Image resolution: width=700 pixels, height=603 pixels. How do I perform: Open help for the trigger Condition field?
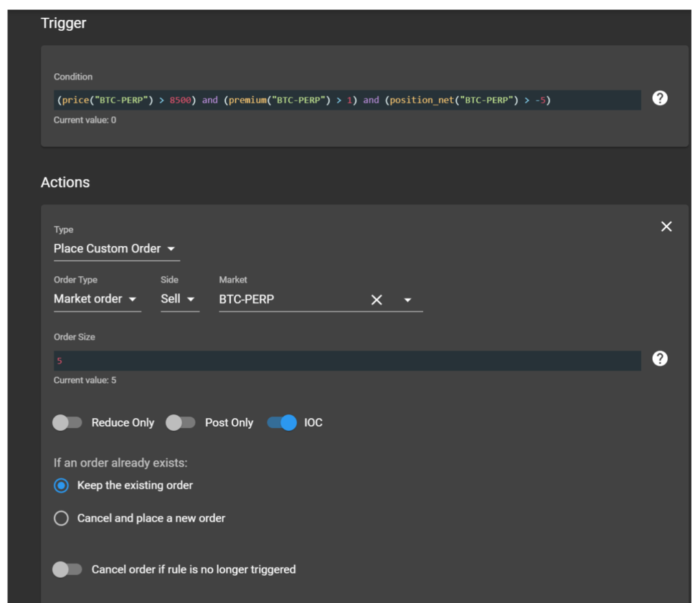point(660,98)
